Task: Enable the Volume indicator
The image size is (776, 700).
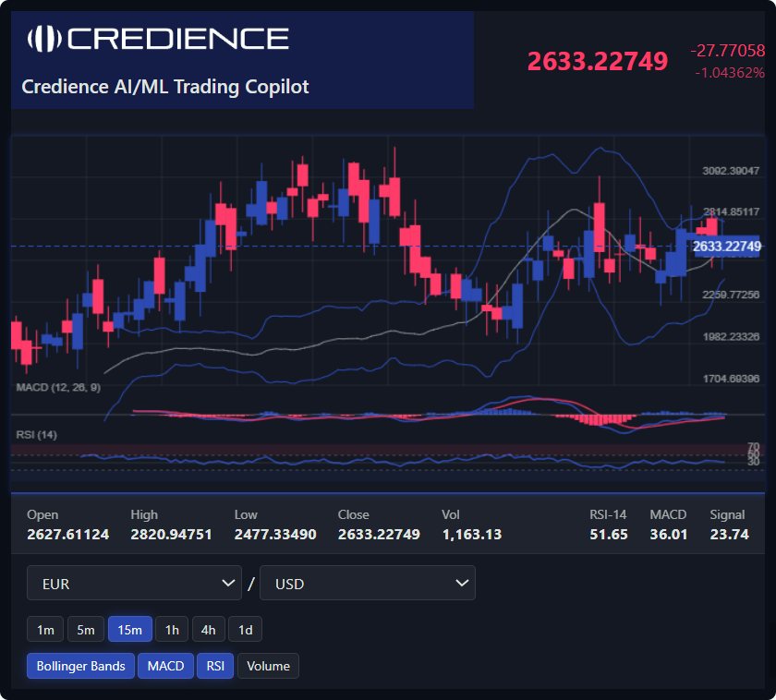Action: tap(268, 666)
